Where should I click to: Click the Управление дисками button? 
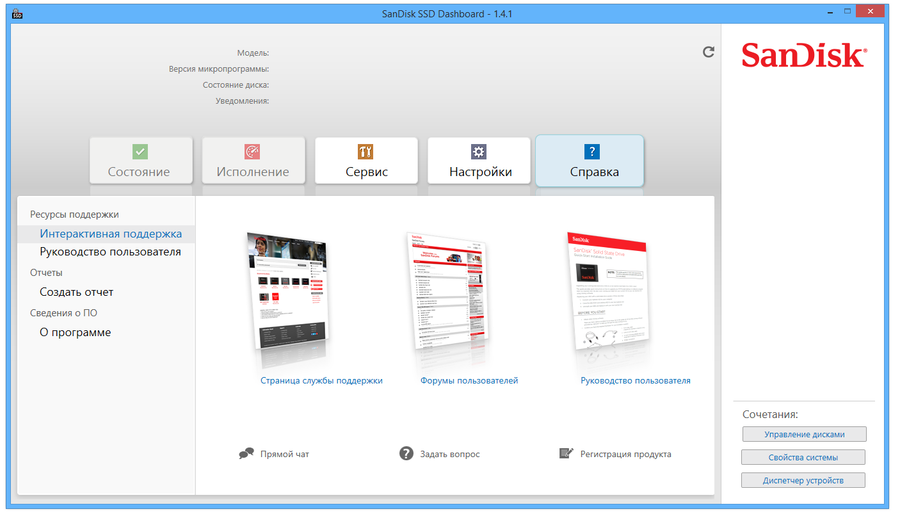coord(804,434)
